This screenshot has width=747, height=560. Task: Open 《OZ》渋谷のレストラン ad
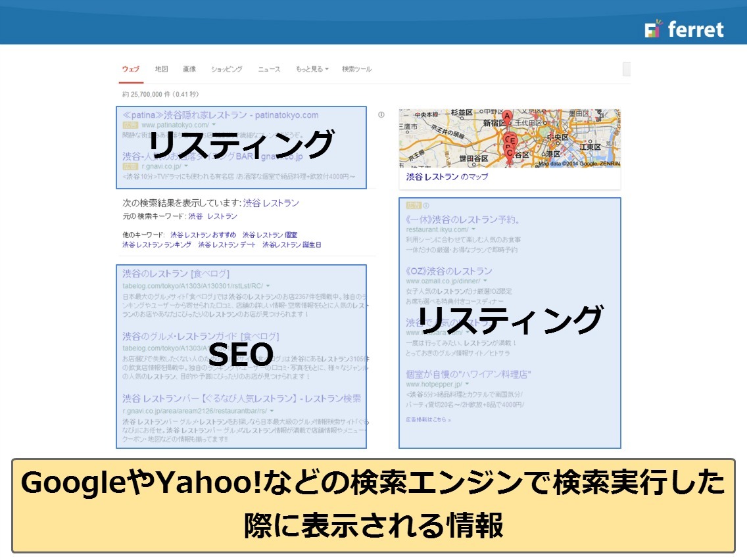pos(448,271)
